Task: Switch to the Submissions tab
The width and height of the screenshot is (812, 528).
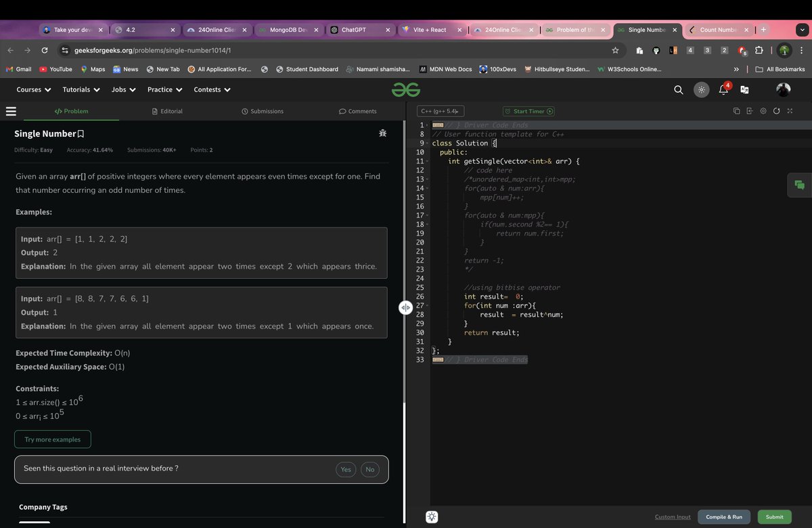Action: (263, 111)
